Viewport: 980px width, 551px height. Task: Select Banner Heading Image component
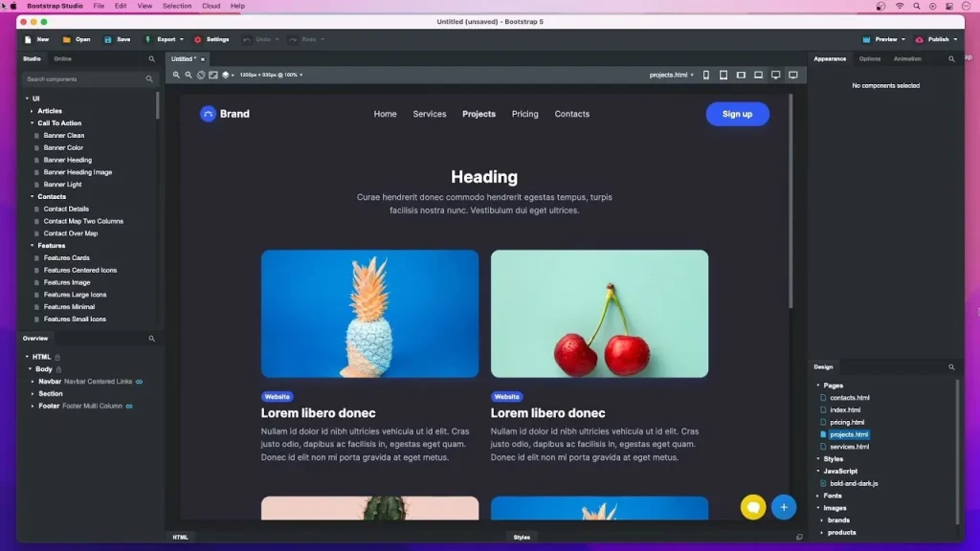coord(78,172)
